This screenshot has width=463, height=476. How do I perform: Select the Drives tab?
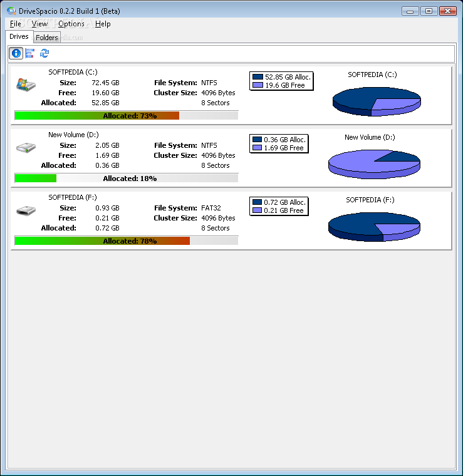pos(19,36)
